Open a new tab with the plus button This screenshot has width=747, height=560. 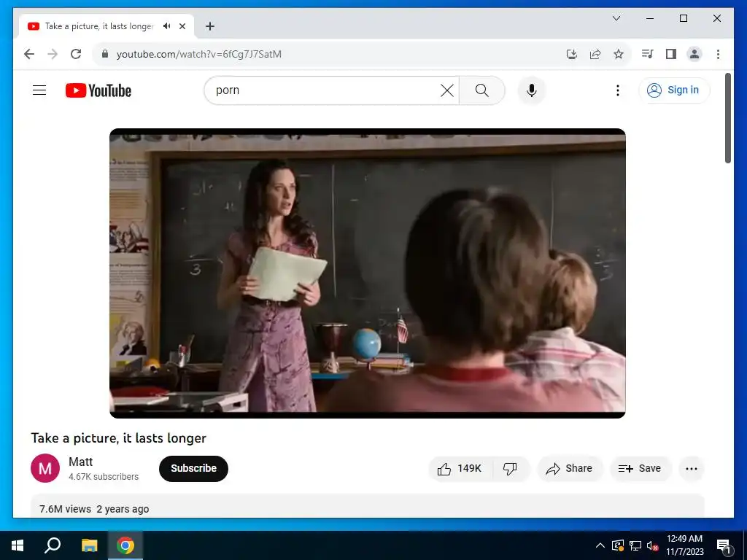tap(210, 26)
